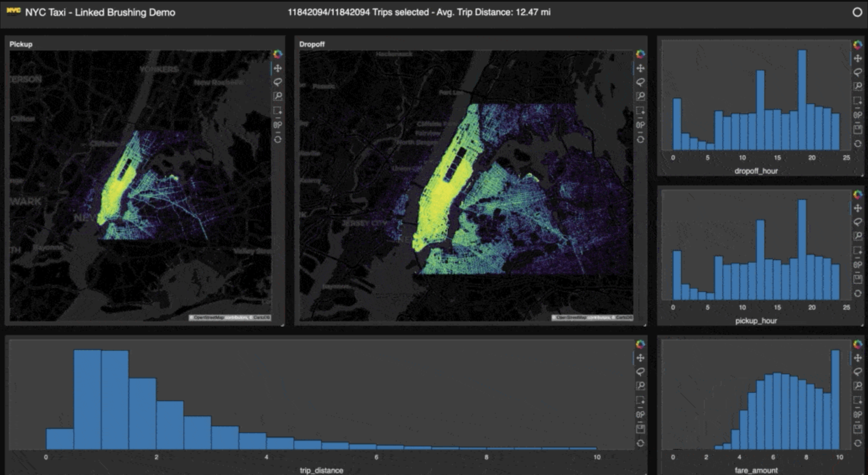Save the dropoff_hour histogram as image

(x=858, y=129)
